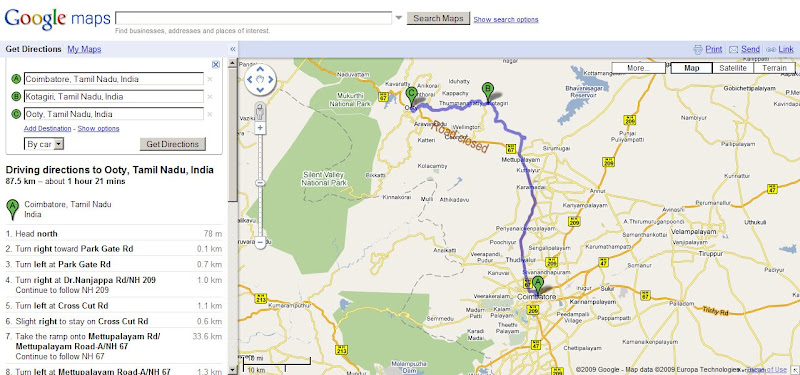Viewport: 800px width, 375px height.
Task: Click the Search Maps button
Action: point(438,18)
